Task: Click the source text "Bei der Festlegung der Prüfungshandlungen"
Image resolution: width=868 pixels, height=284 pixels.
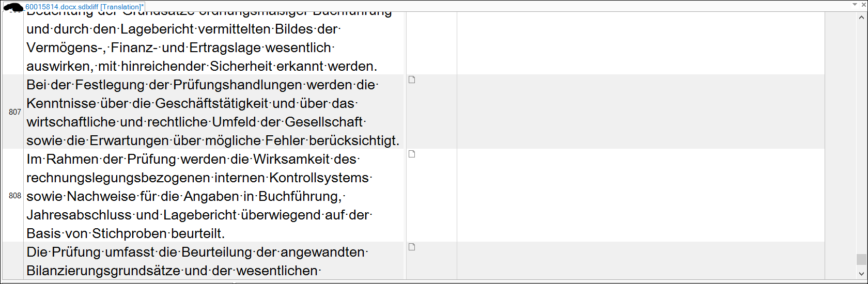Action: point(164,85)
